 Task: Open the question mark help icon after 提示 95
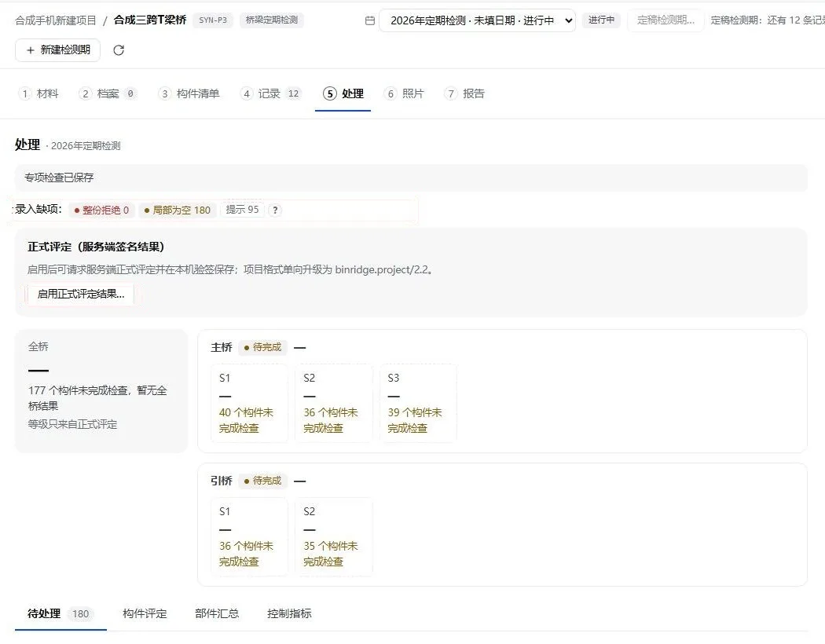click(x=275, y=210)
